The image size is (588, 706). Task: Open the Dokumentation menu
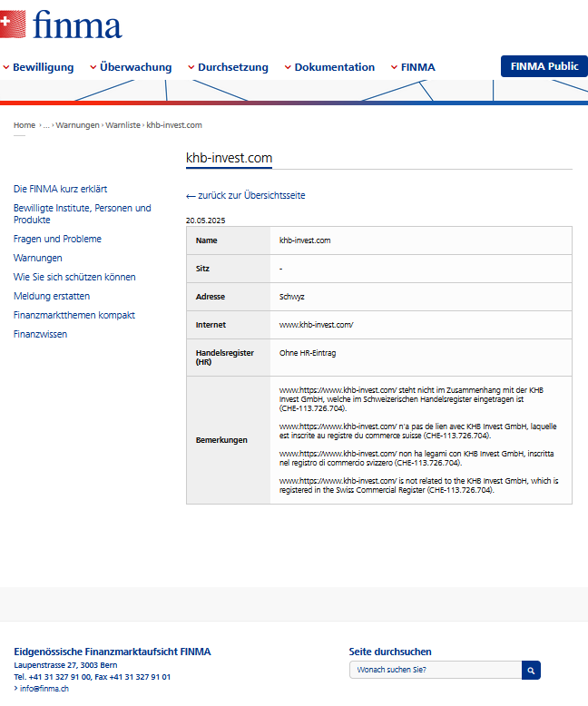coord(335,67)
